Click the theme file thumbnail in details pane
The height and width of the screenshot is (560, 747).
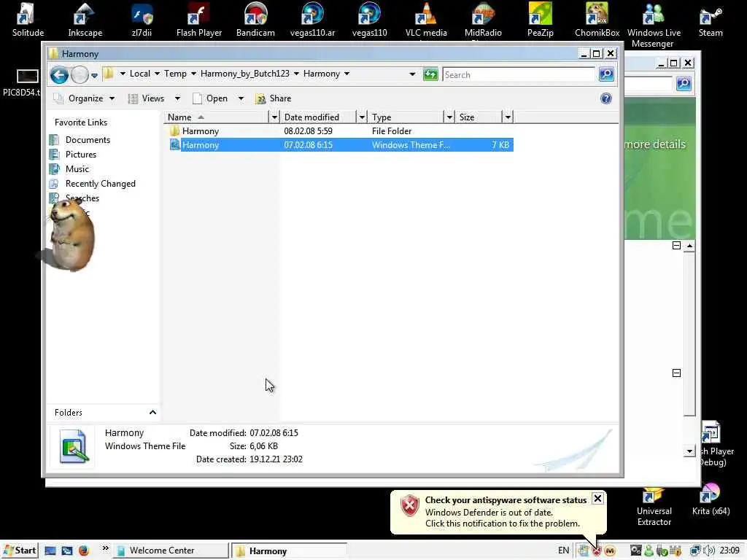74,446
